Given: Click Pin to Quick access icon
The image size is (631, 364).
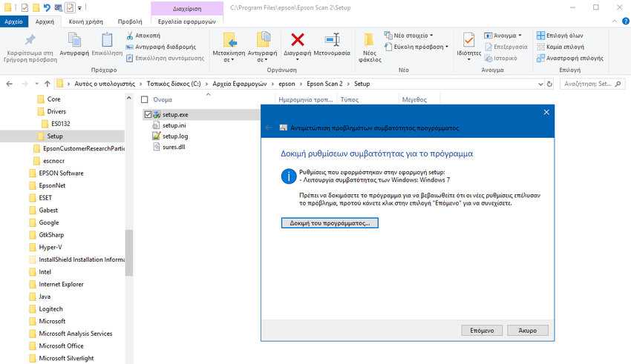Looking at the screenshot, I should pyautogui.click(x=30, y=40).
